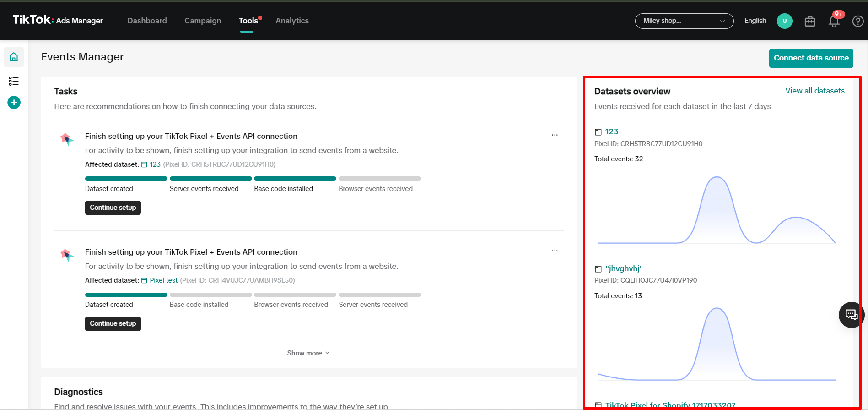
Task: Click the home icon in left sidebar
Action: 14,57
